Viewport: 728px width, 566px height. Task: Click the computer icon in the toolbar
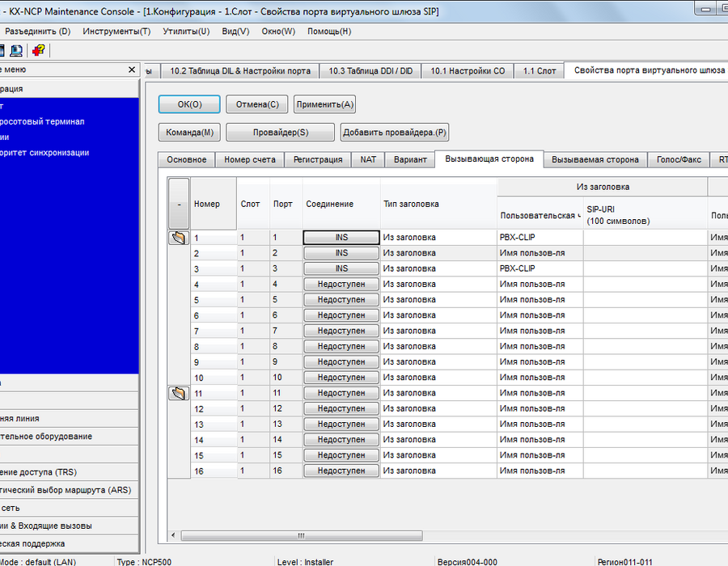(16, 50)
